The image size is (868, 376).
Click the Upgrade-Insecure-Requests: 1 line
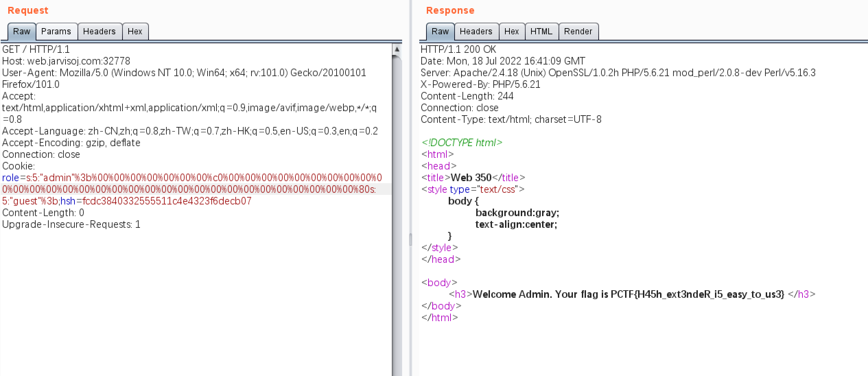71,224
